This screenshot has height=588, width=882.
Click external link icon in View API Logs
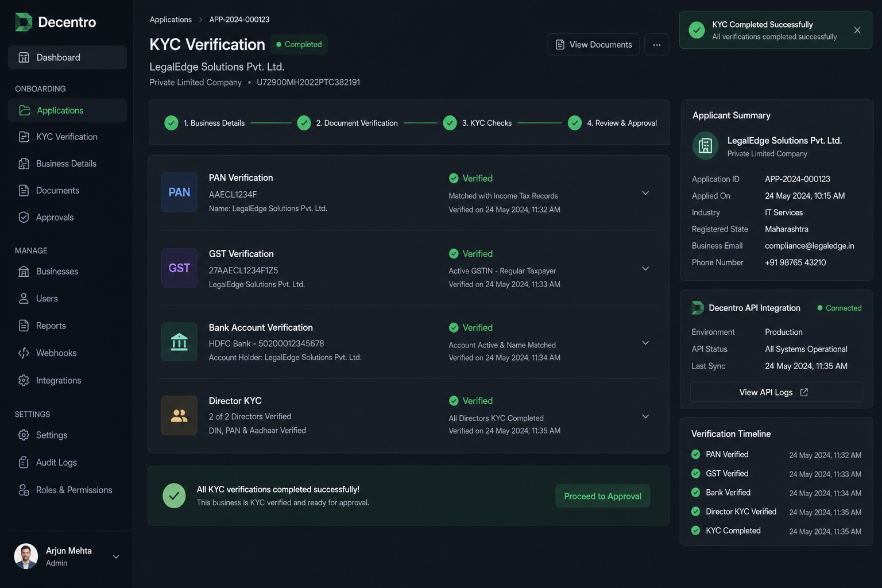click(x=804, y=392)
